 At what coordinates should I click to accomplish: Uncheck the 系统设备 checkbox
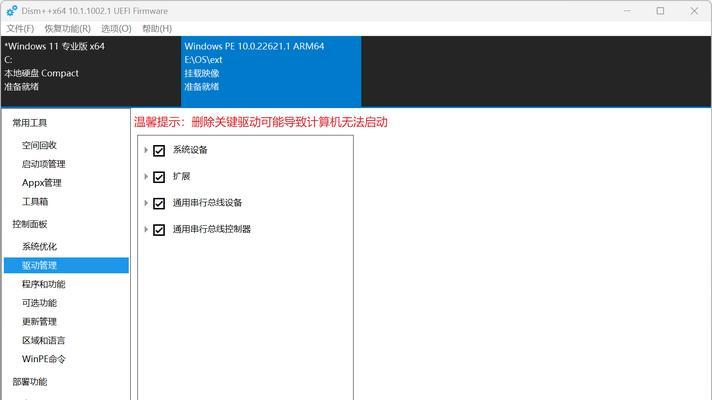click(x=159, y=150)
